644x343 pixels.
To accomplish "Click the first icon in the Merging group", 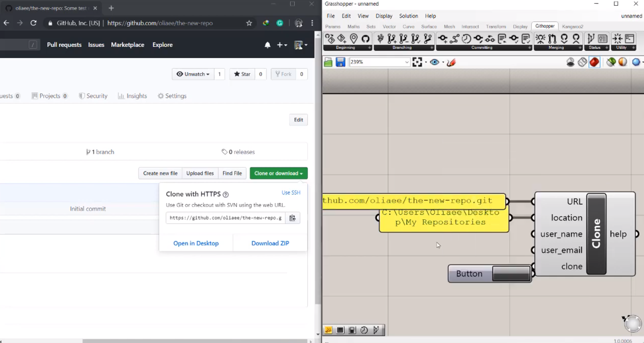I will point(540,39).
